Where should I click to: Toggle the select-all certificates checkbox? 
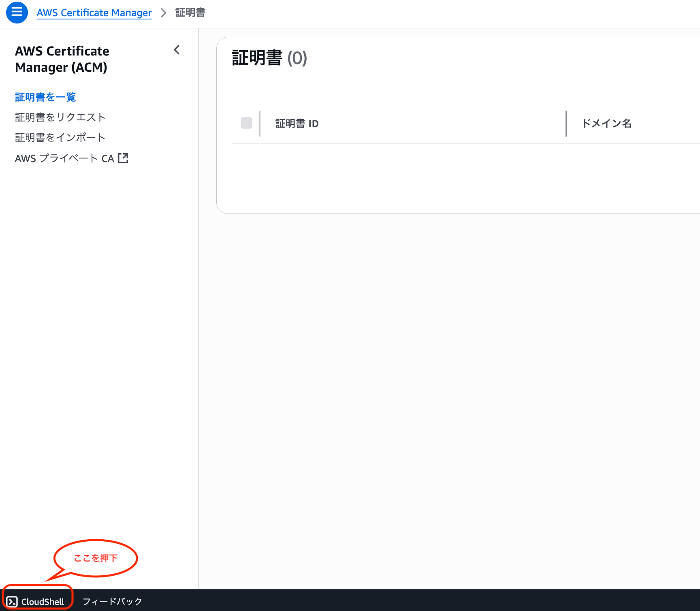click(246, 123)
